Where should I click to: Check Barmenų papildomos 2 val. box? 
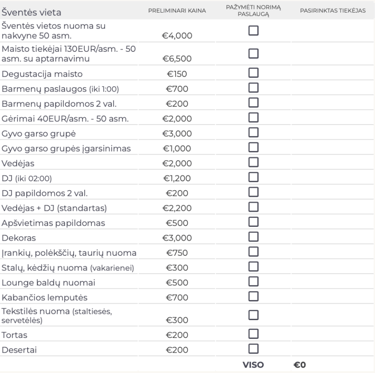click(253, 102)
